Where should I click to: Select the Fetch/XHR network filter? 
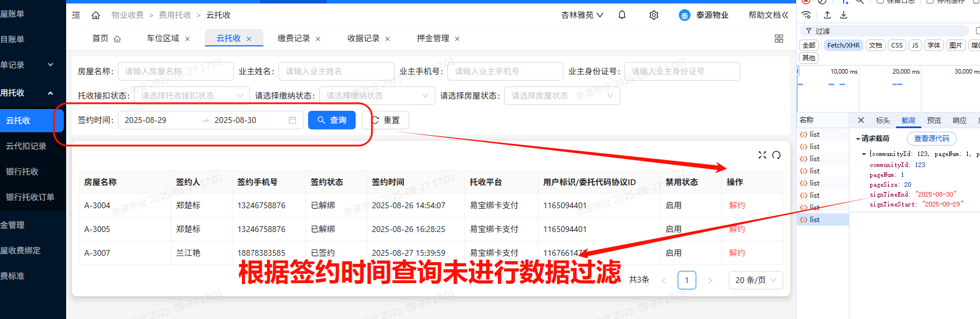click(x=843, y=45)
